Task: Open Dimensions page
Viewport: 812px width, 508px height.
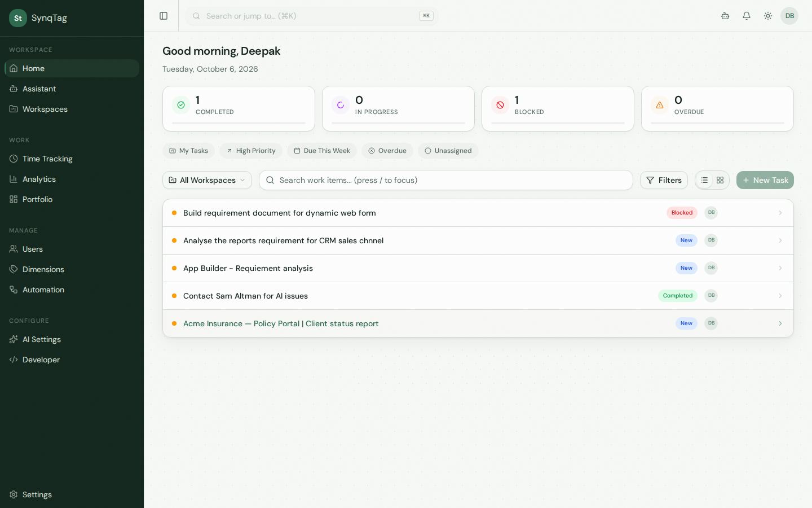Action: (x=72, y=269)
